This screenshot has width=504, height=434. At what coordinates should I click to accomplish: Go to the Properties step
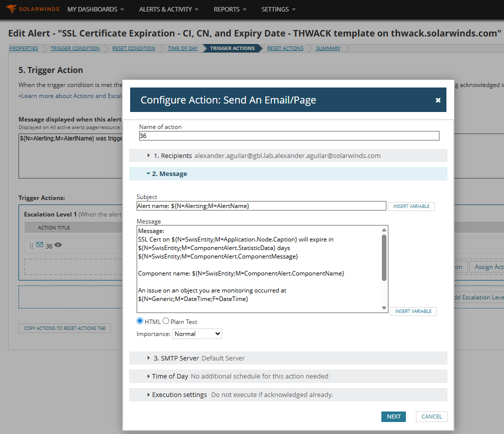(x=24, y=48)
